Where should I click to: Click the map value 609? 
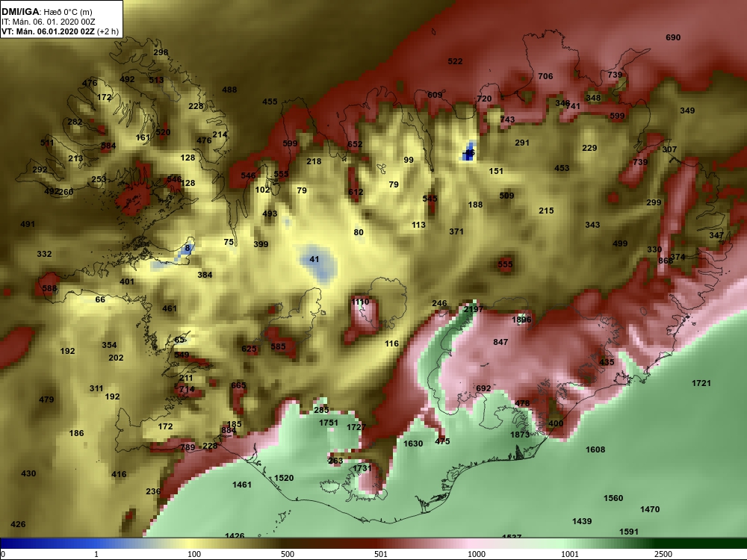pyautogui.click(x=435, y=95)
